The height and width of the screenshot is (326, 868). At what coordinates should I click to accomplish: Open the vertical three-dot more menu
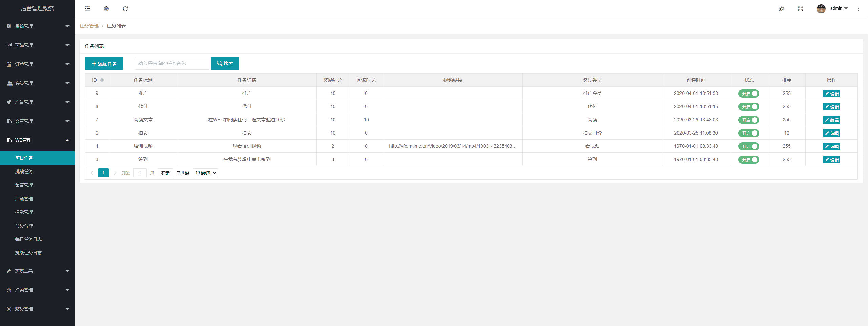point(859,9)
